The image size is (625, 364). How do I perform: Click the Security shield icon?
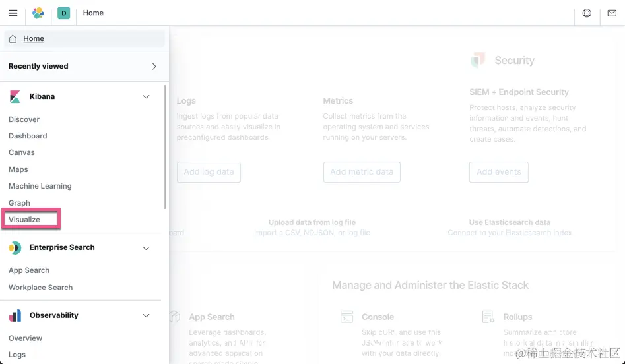[x=478, y=60]
